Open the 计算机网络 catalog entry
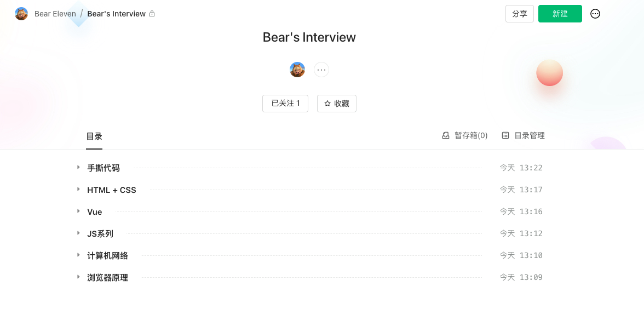The image size is (644, 309). [x=107, y=256]
